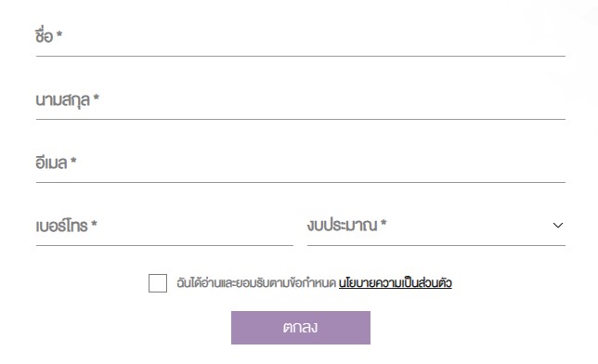Click the ชื่อ label text
This screenshot has width=598, height=364.
[x=45, y=35]
